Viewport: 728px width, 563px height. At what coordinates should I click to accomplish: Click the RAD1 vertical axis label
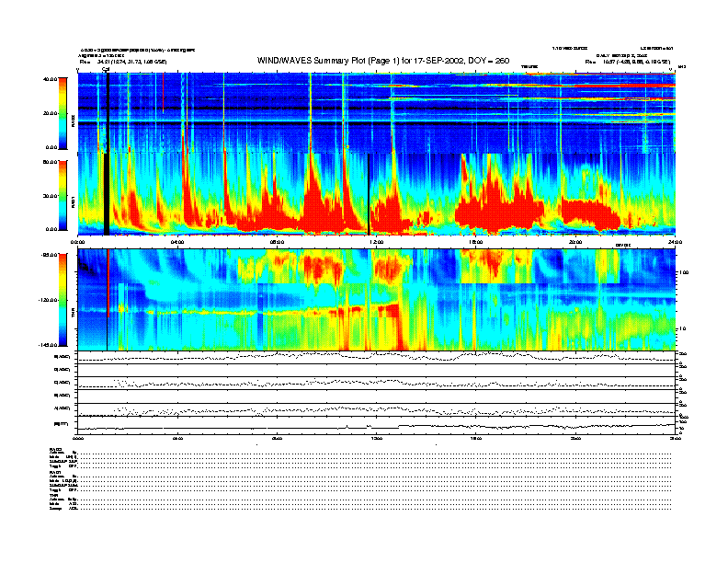73,202
